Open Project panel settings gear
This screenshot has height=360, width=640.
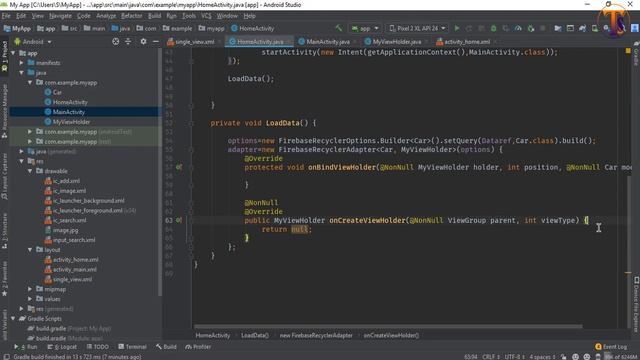click(143, 42)
